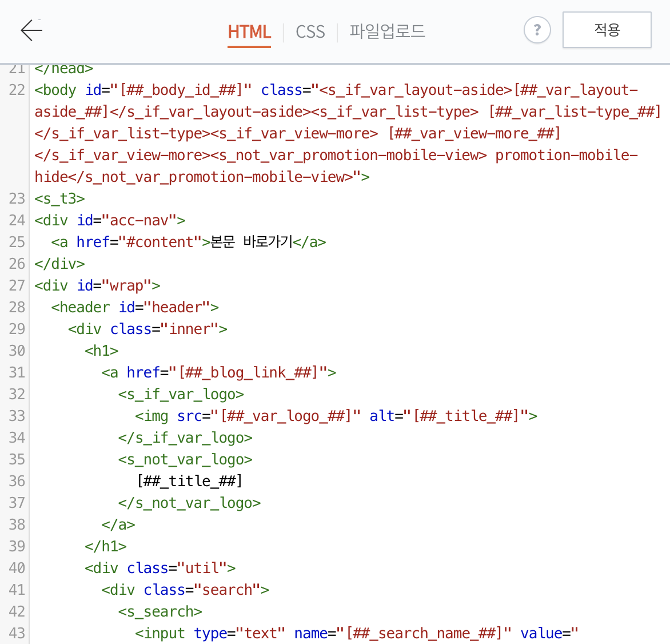Place cursor on div id="acc-nav" line
670x644 pixels.
pyautogui.click(x=110, y=221)
